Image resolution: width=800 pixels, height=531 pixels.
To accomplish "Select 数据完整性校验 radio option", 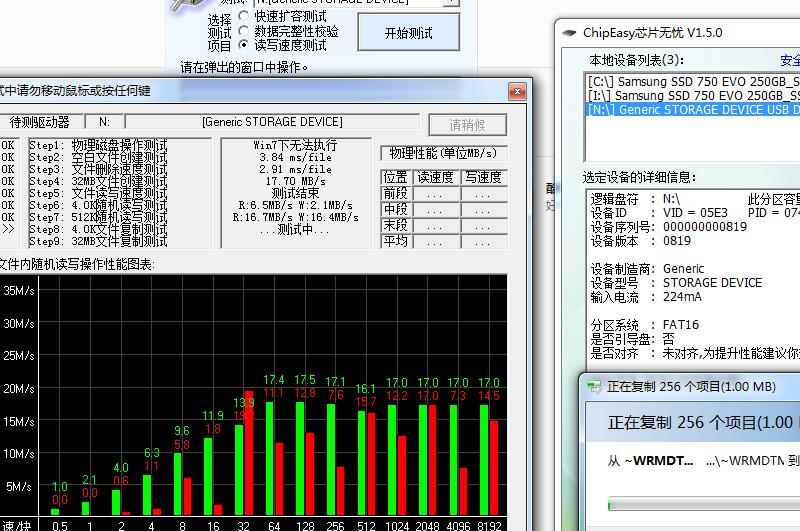I will click(244, 31).
